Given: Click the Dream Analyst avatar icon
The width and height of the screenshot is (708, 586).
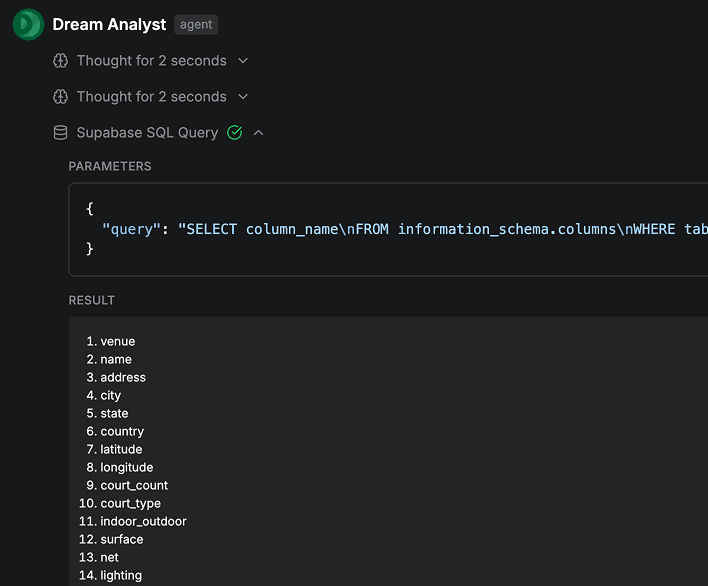Looking at the screenshot, I should [x=28, y=24].
